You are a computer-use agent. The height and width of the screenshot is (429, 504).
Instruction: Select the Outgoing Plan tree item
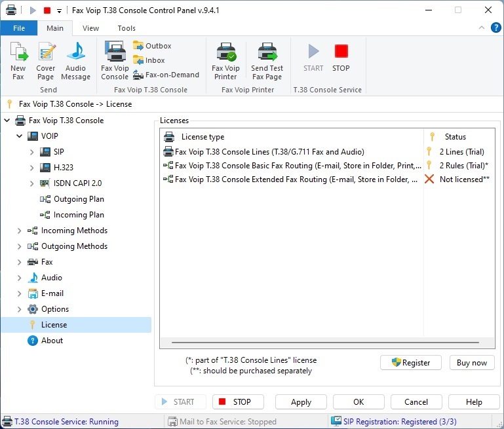[x=79, y=199]
